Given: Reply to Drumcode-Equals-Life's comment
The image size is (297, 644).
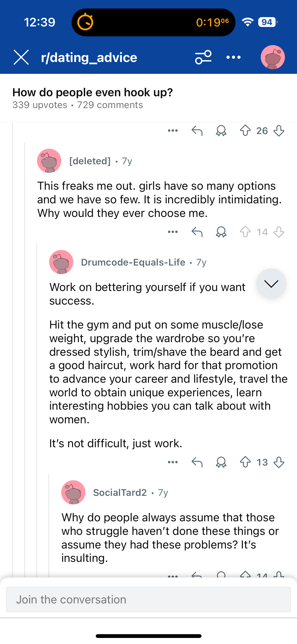Looking at the screenshot, I should coord(197,462).
